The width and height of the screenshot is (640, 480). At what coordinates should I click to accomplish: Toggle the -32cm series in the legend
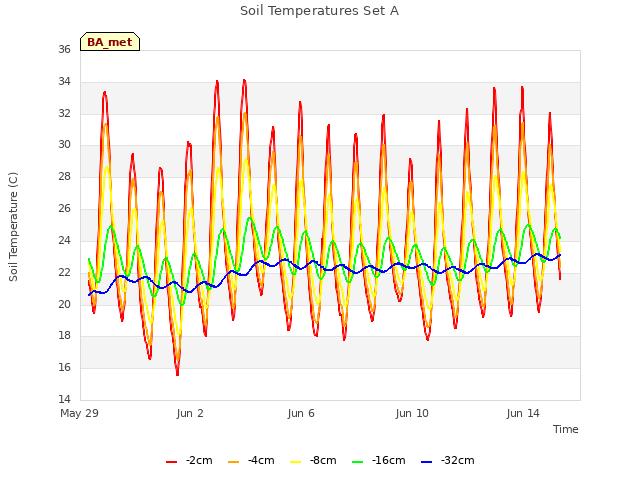448,460
